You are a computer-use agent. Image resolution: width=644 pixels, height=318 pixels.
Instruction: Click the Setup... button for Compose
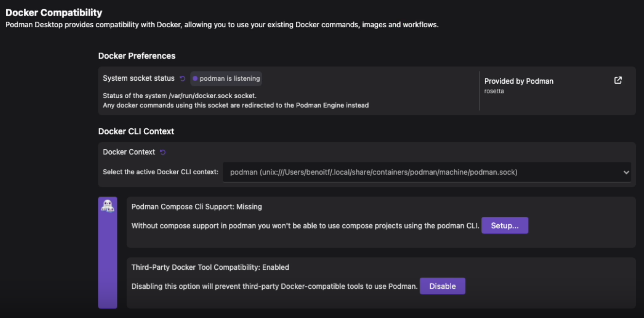click(504, 226)
